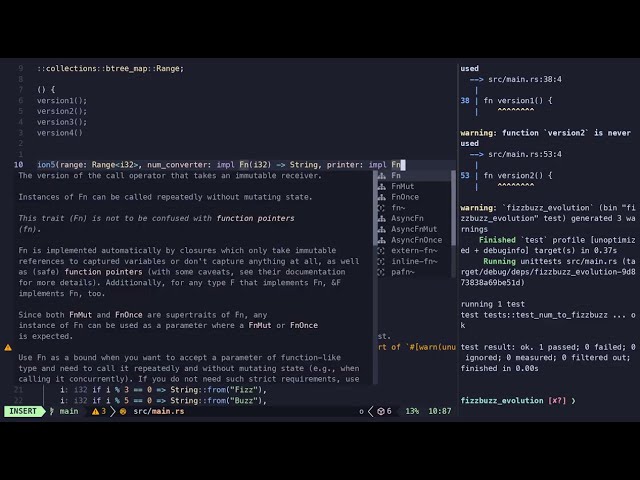The width and height of the screenshot is (640, 480).
Task: Click the 'Running' status word in terminal
Action: pos(500,261)
